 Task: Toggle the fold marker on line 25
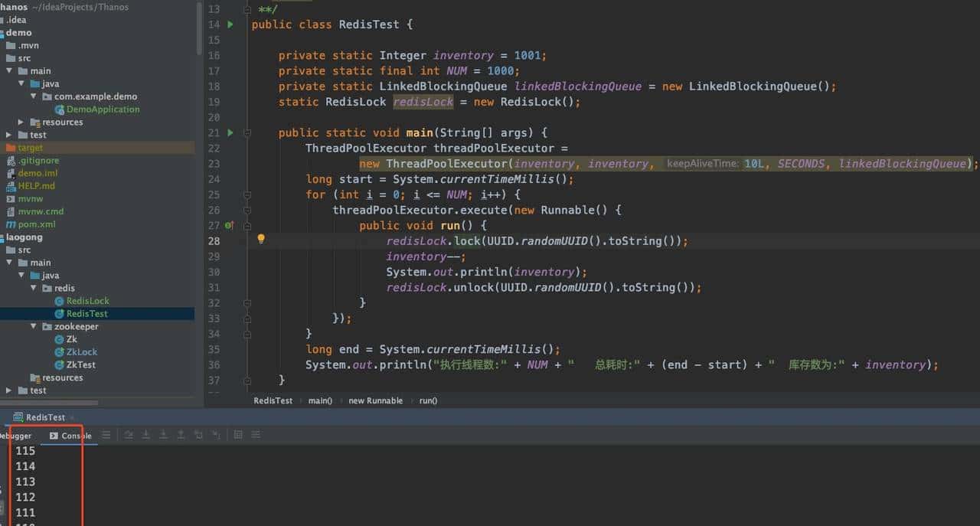[x=247, y=194]
